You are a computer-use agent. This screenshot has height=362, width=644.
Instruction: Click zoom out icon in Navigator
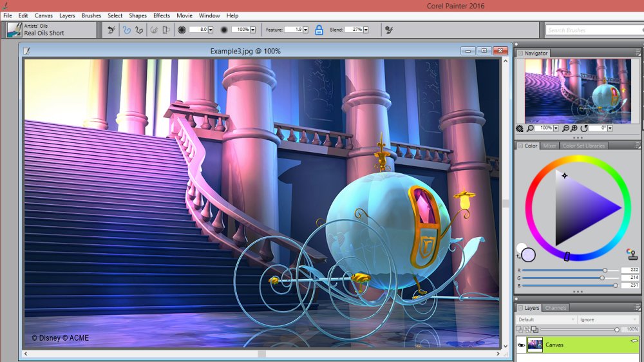[x=565, y=129]
